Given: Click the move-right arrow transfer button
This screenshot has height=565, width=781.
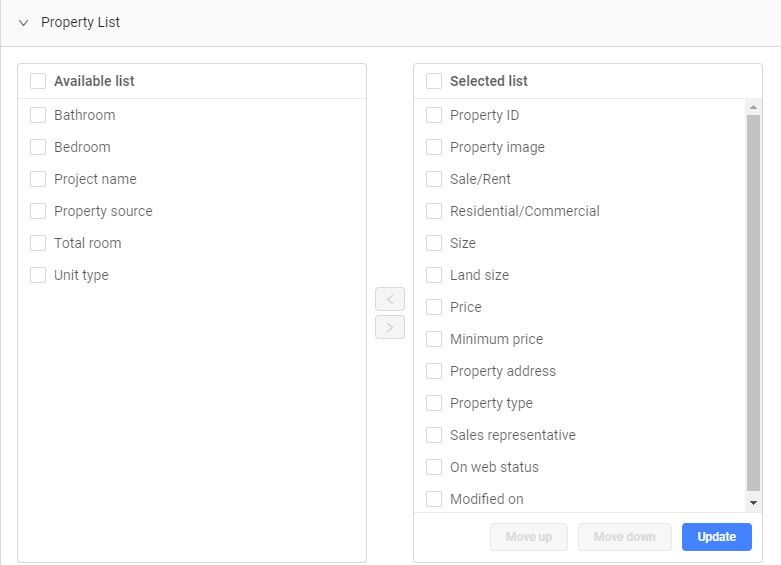Looking at the screenshot, I should click(x=390, y=327).
